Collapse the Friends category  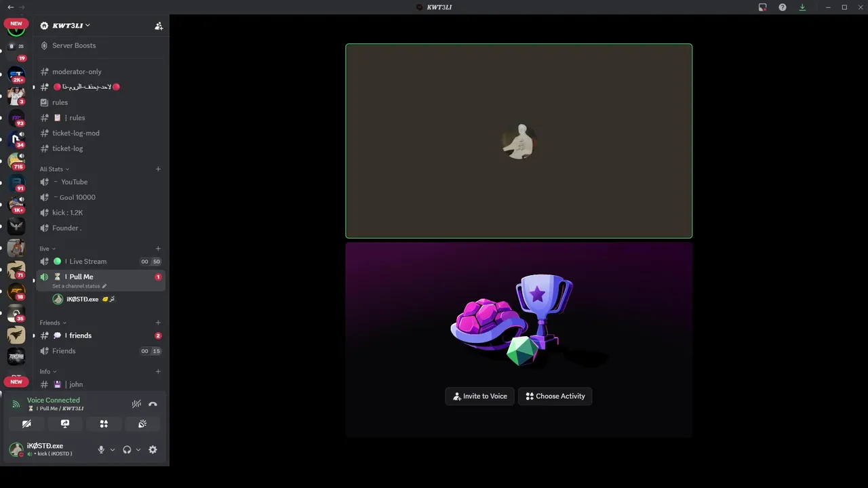53,323
